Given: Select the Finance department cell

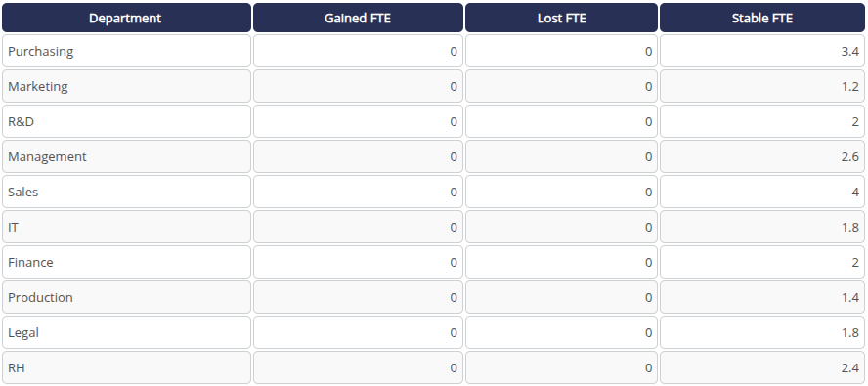Looking at the screenshot, I should coord(126,262).
